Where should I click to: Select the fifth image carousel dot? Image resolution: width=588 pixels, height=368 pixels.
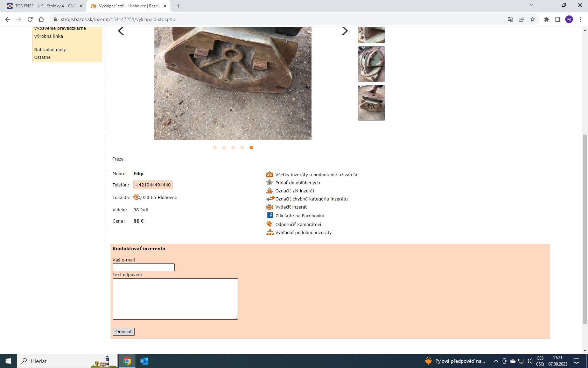251,148
